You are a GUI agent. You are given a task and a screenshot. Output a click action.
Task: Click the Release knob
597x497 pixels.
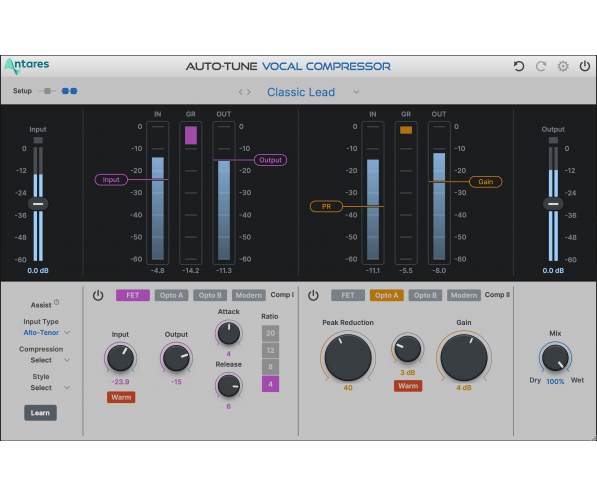[x=228, y=385]
